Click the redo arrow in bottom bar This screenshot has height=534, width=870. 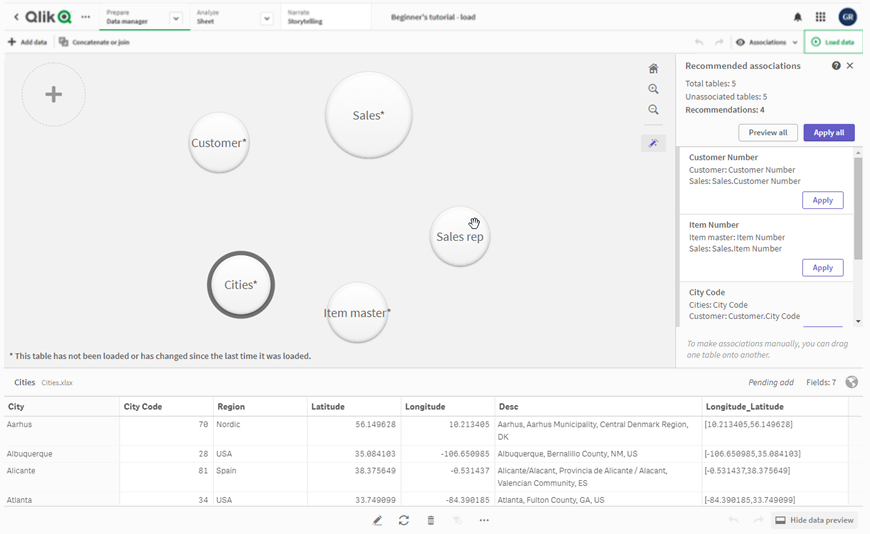[758, 520]
